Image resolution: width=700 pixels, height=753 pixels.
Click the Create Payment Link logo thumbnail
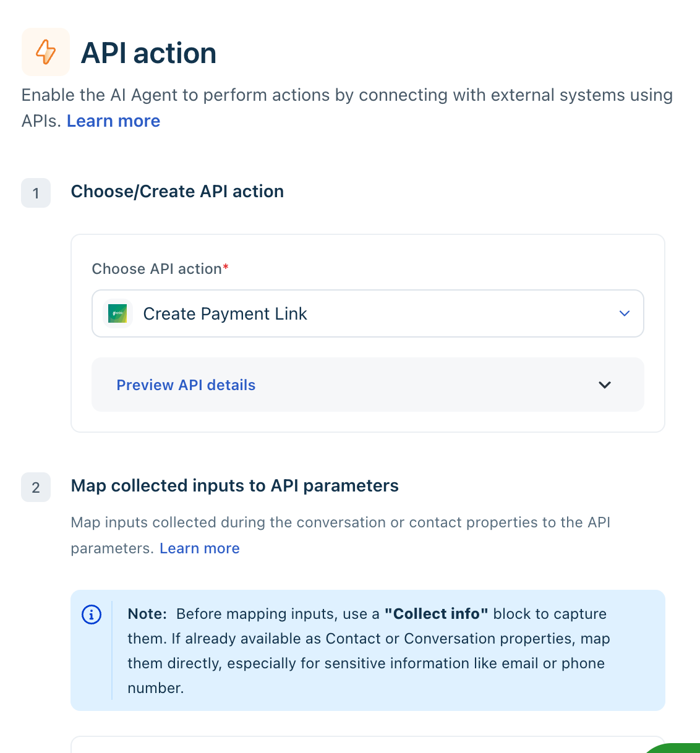(117, 313)
